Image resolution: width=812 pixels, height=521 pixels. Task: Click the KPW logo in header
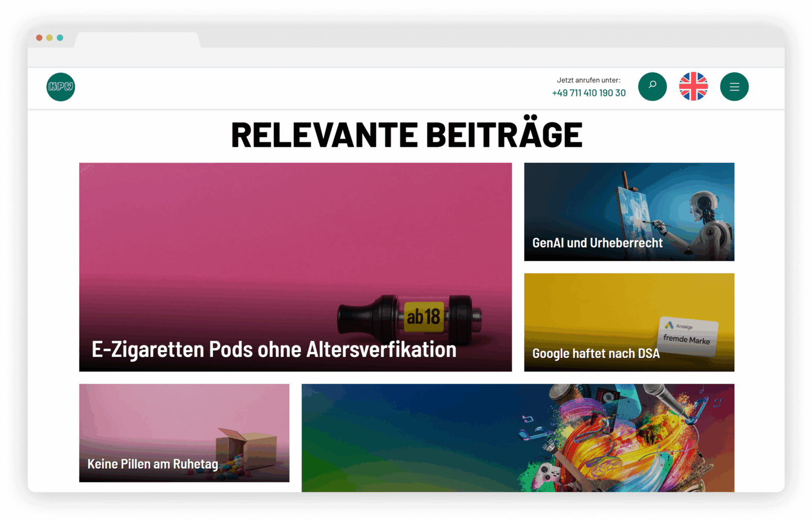tap(61, 87)
